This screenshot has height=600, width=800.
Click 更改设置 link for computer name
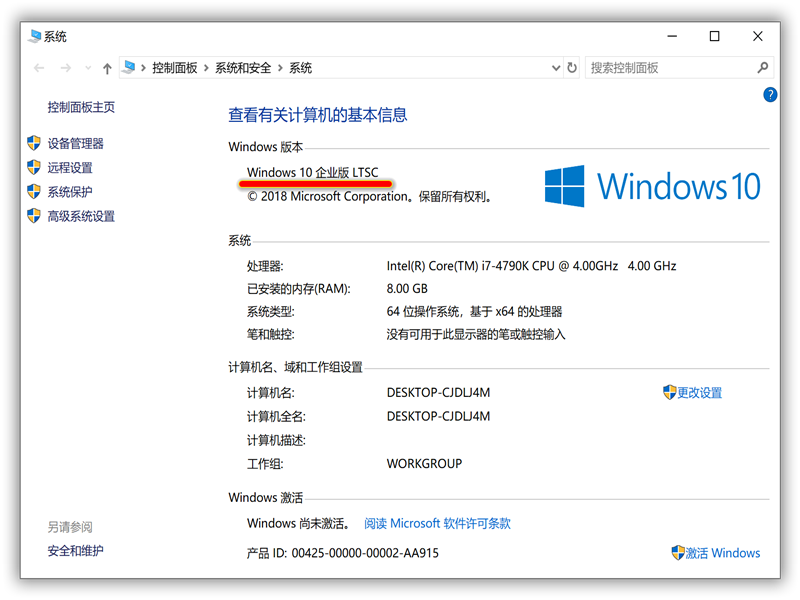(699, 393)
